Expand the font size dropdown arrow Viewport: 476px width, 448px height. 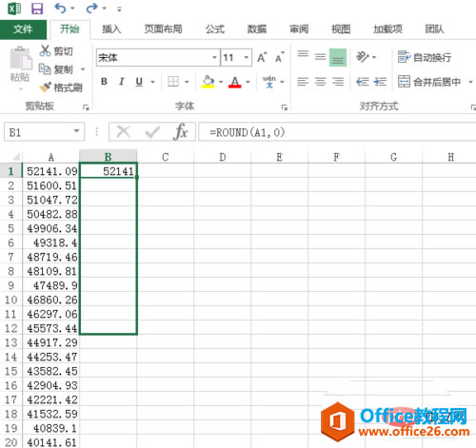click(x=247, y=58)
